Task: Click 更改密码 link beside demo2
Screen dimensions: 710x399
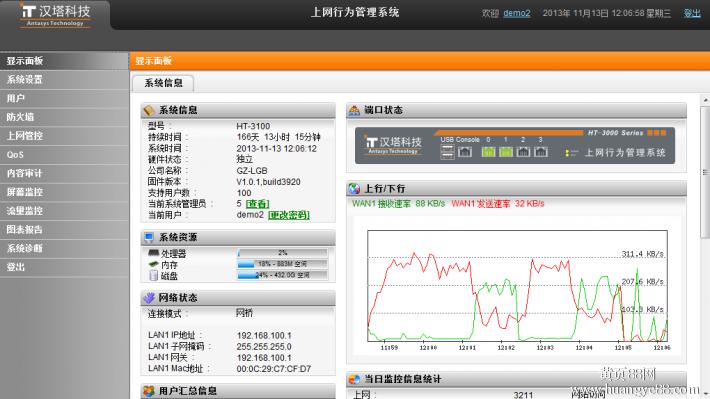Action: [x=289, y=215]
